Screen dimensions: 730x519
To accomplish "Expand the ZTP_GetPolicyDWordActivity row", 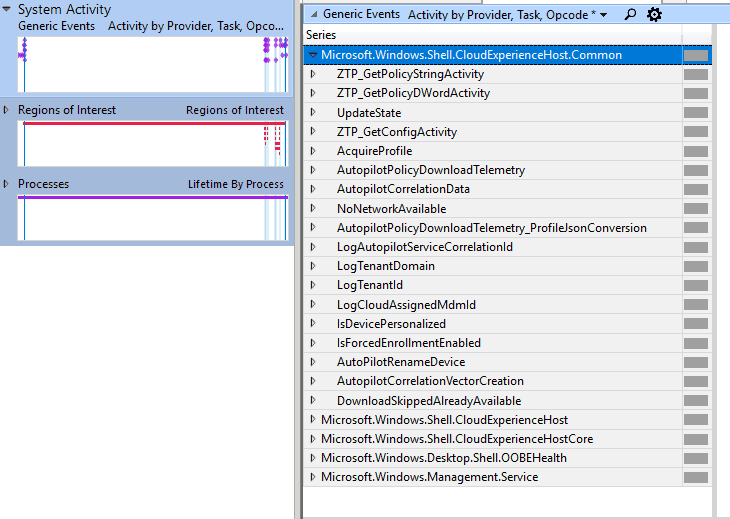I will point(313,93).
